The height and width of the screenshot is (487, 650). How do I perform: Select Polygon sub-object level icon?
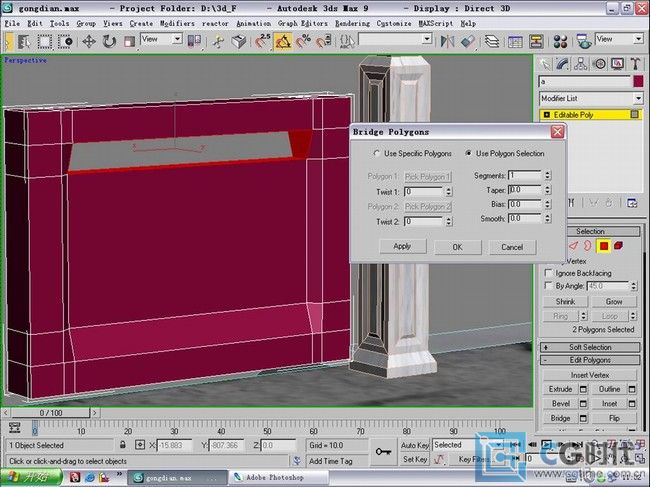coord(604,246)
